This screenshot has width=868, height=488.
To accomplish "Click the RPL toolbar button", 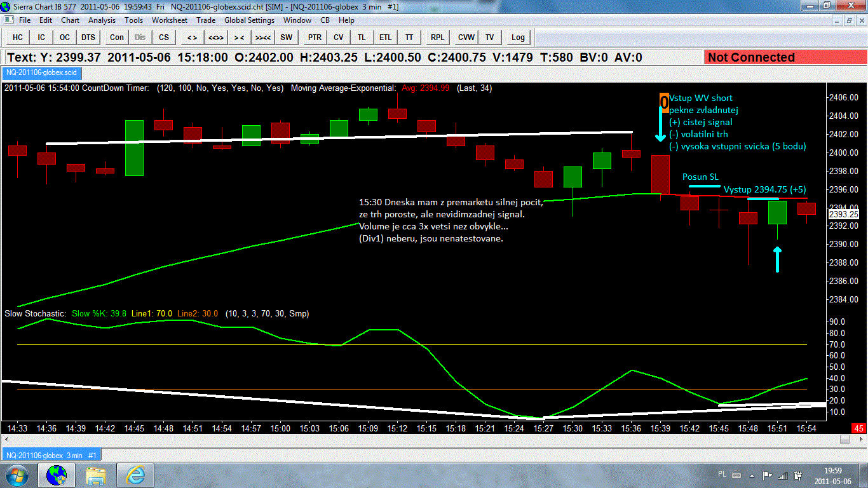I will point(438,37).
